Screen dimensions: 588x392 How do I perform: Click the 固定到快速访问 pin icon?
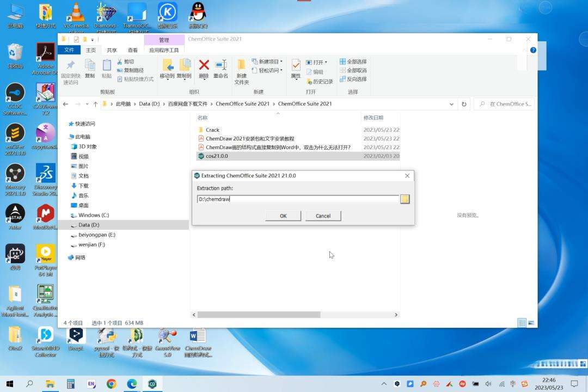click(70, 65)
